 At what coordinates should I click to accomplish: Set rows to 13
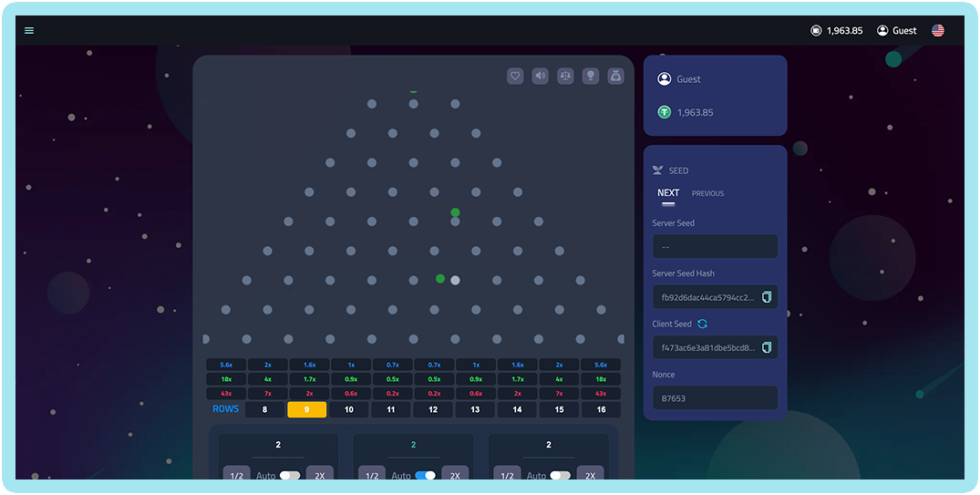pyautogui.click(x=475, y=410)
